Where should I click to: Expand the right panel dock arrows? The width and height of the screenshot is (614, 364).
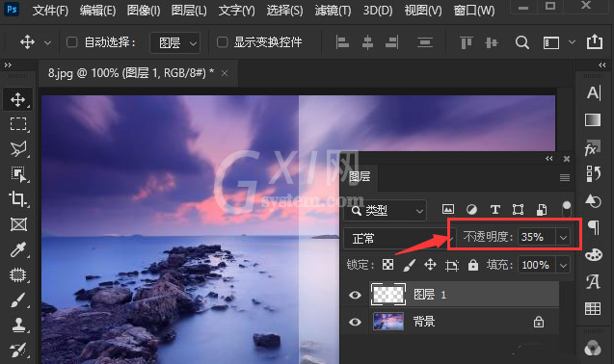pyautogui.click(x=602, y=65)
